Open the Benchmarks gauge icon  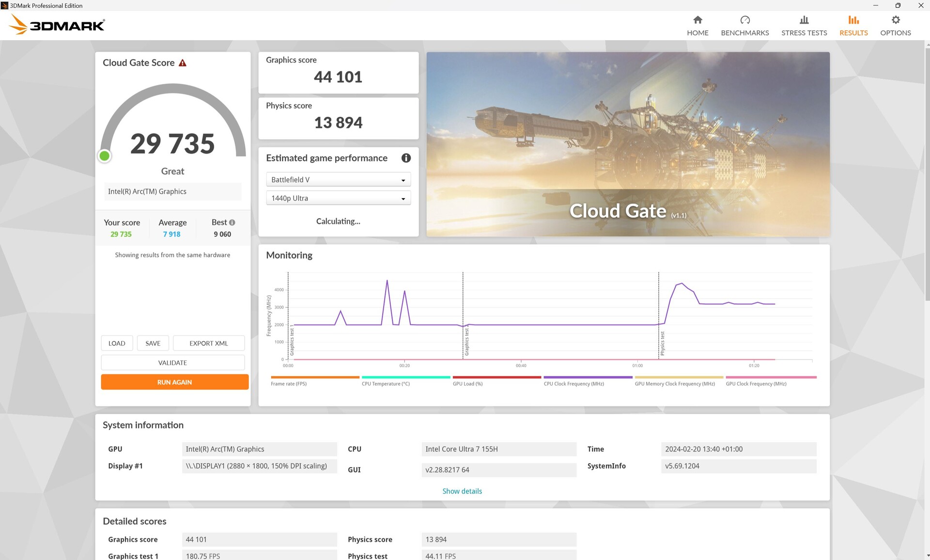(x=744, y=20)
